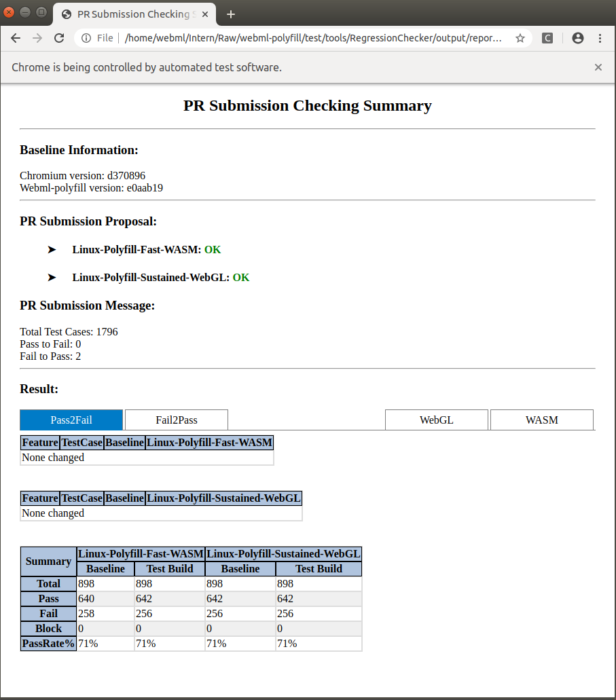Open the Chrome three-dot menu

[x=600, y=38]
